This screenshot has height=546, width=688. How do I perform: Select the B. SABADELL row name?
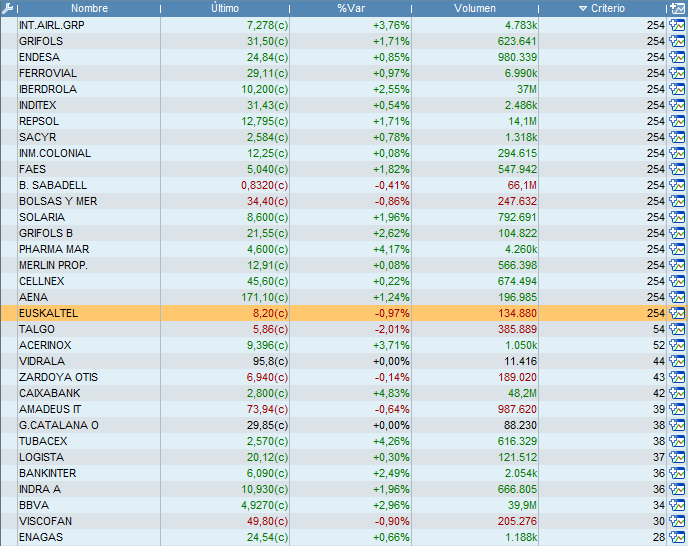[x=53, y=185]
